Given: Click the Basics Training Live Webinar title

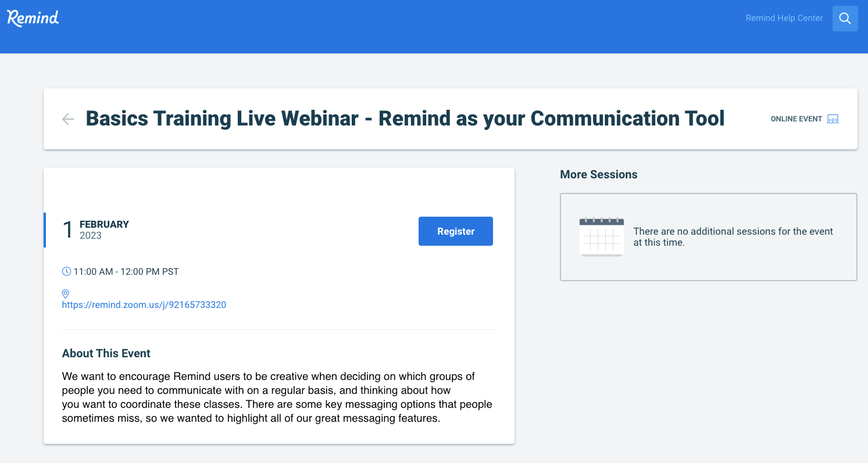Looking at the screenshot, I should coord(405,119).
